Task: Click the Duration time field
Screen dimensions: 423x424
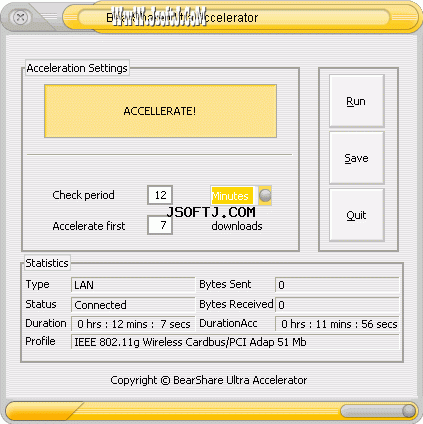Action: pyautogui.click(x=133, y=324)
